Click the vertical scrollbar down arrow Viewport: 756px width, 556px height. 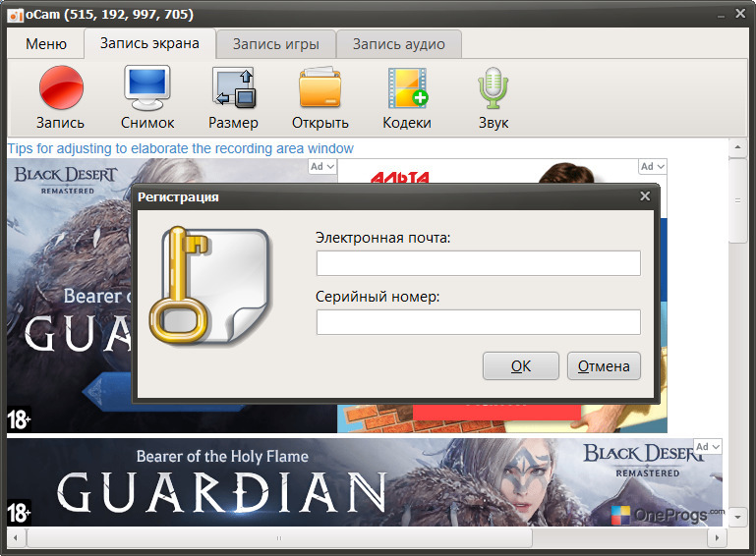[737, 517]
